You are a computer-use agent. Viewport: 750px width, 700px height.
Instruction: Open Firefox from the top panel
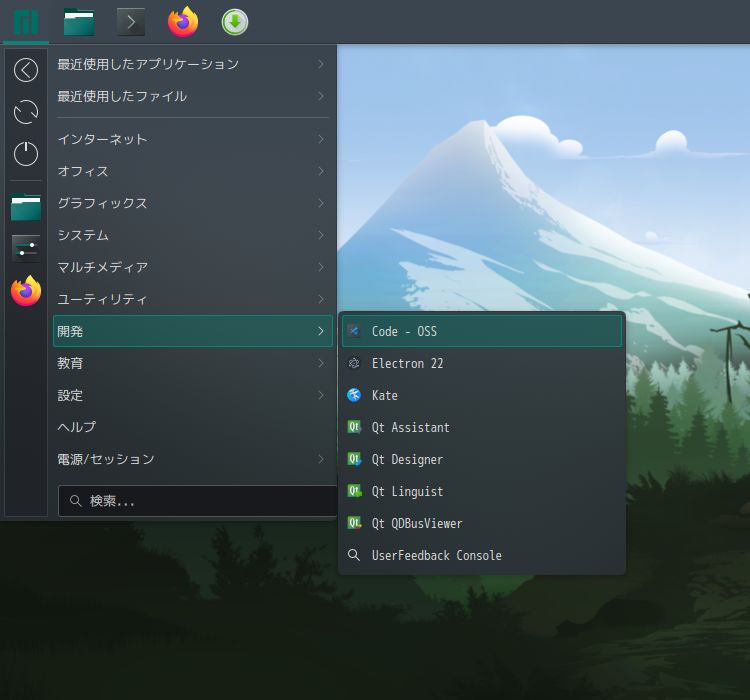[183, 22]
